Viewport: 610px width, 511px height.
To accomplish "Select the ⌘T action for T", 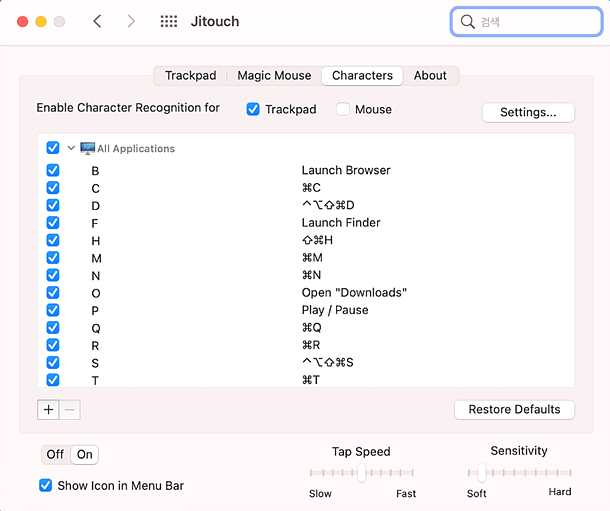I will pyautogui.click(x=311, y=380).
